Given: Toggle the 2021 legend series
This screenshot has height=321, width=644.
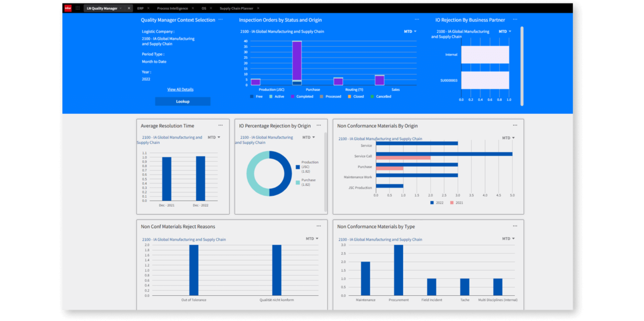Looking at the screenshot, I should (457, 203).
